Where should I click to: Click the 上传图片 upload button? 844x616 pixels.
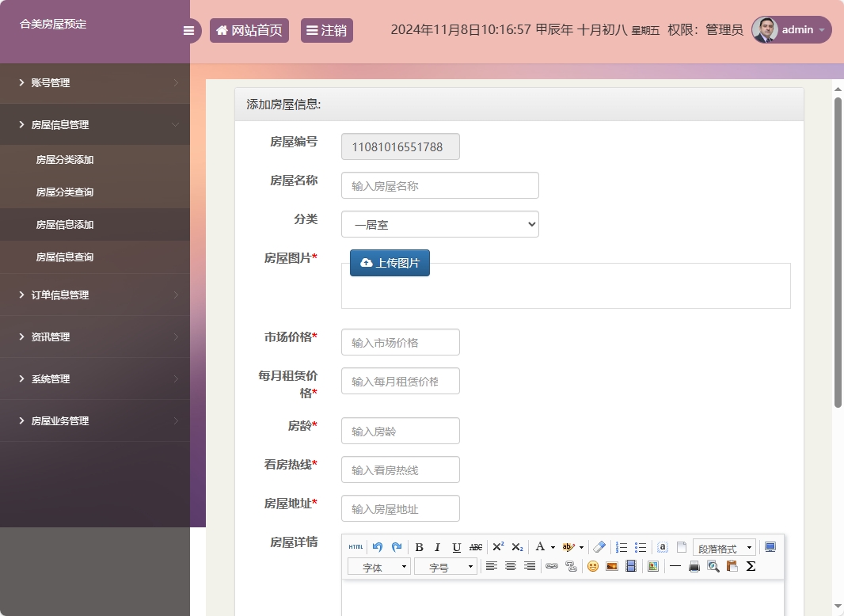(390, 263)
